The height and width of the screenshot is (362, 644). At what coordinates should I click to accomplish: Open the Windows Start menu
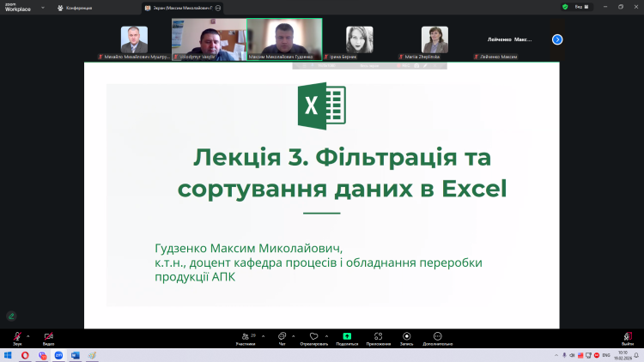tap(9, 354)
